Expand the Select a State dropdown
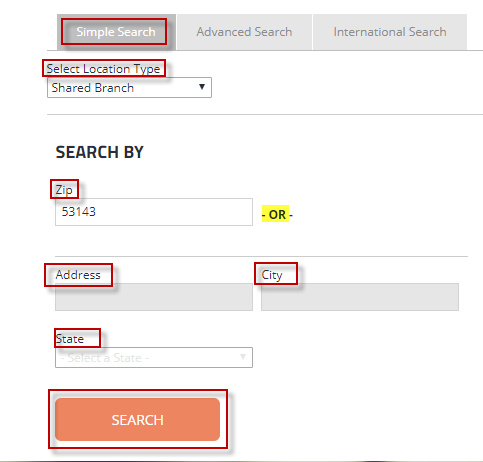Image resolution: width=483 pixels, height=462 pixels. pos(154,358)
